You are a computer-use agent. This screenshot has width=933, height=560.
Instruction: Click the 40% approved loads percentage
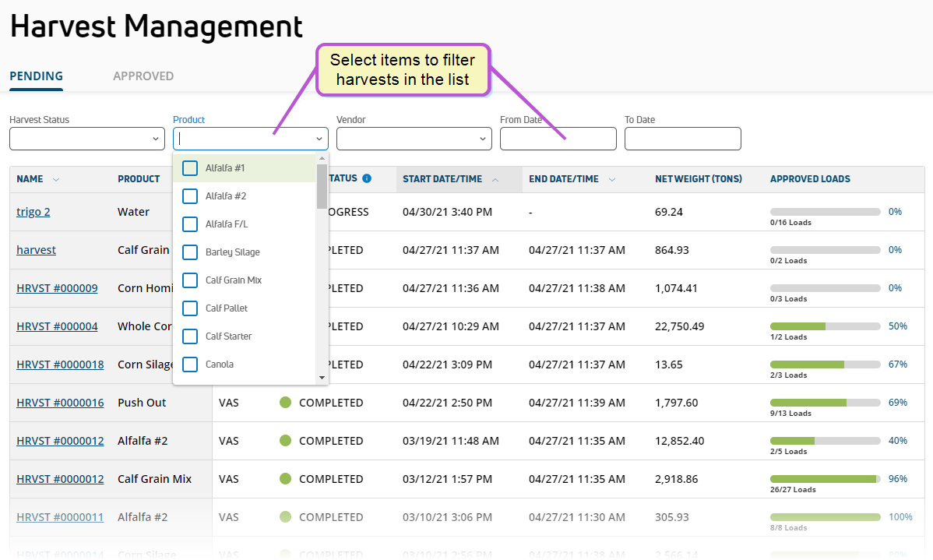[x=898, y=441]
